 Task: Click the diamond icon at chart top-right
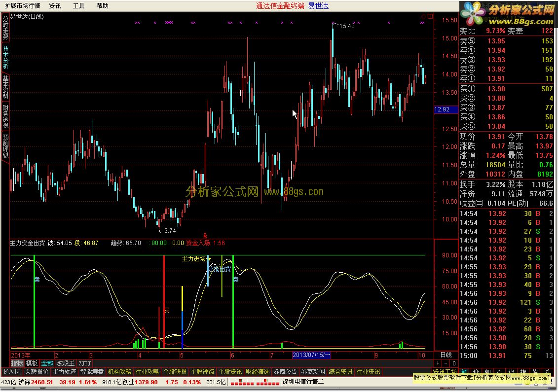[x=423, y=16]
